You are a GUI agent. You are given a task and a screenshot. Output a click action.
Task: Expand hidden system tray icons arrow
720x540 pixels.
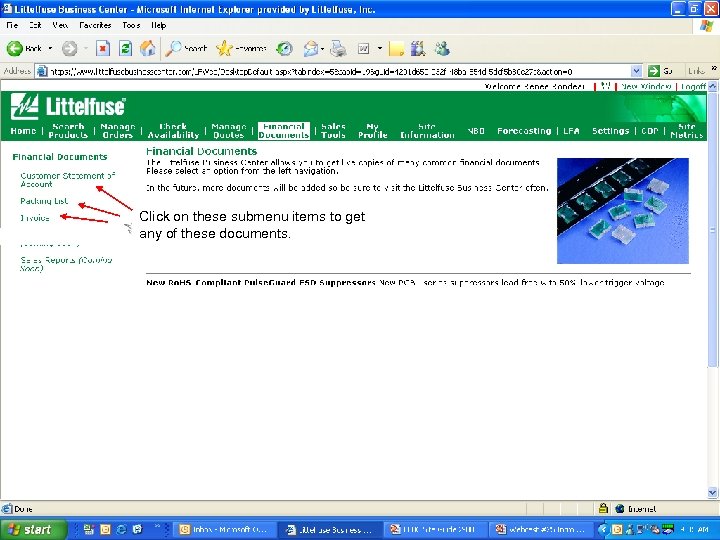pos(603,529)
